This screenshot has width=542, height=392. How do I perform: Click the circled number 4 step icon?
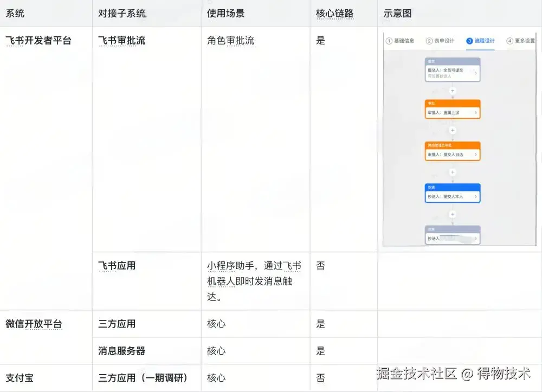click(509, 40)
